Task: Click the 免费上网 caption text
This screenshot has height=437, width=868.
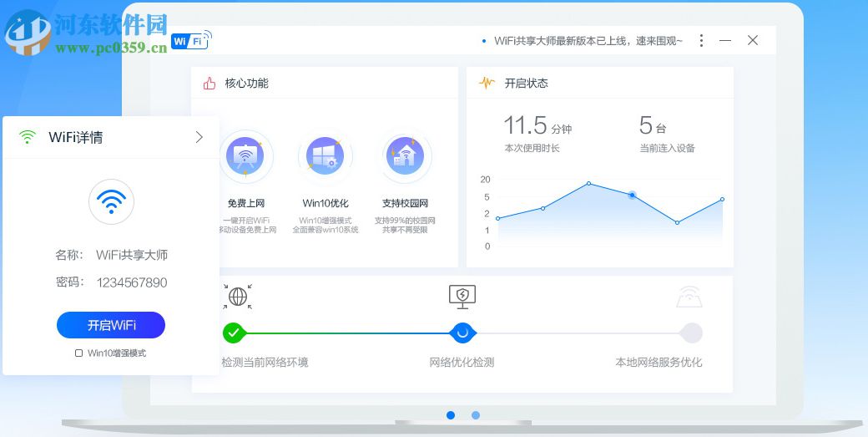Action: pos(245,203)
